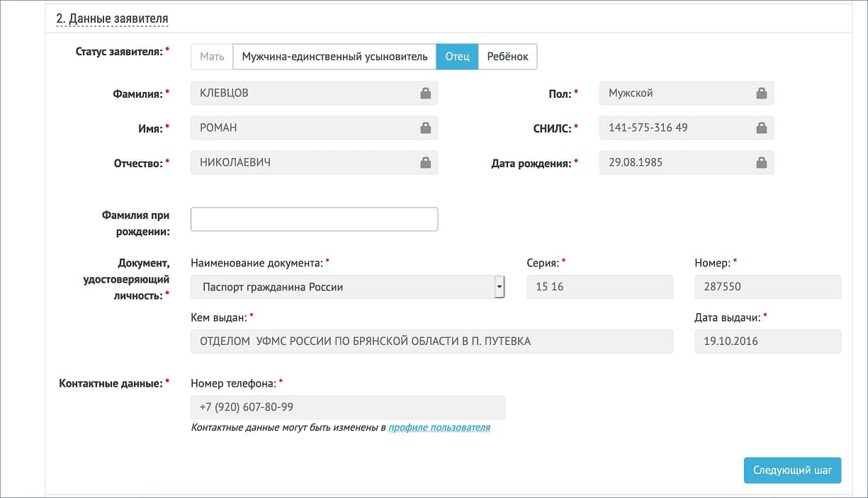Screen dimensions: 868x498
Task: Collapse the Данные заявителя section header
Action: click(112, 18)
